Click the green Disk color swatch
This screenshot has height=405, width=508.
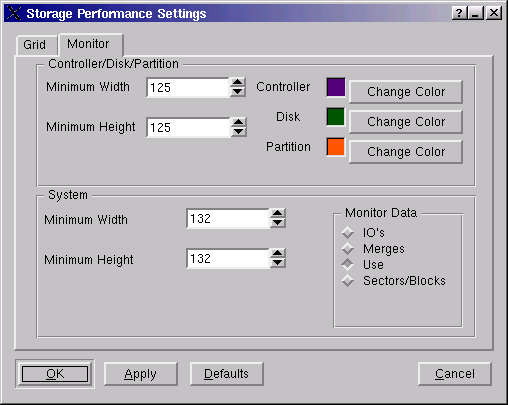pyautogui.click(x=336, y=117)
